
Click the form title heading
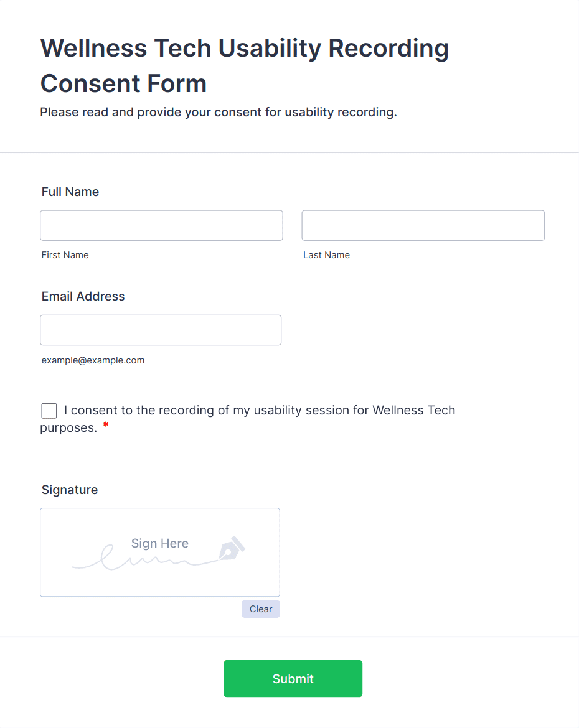tap(244, 65)
